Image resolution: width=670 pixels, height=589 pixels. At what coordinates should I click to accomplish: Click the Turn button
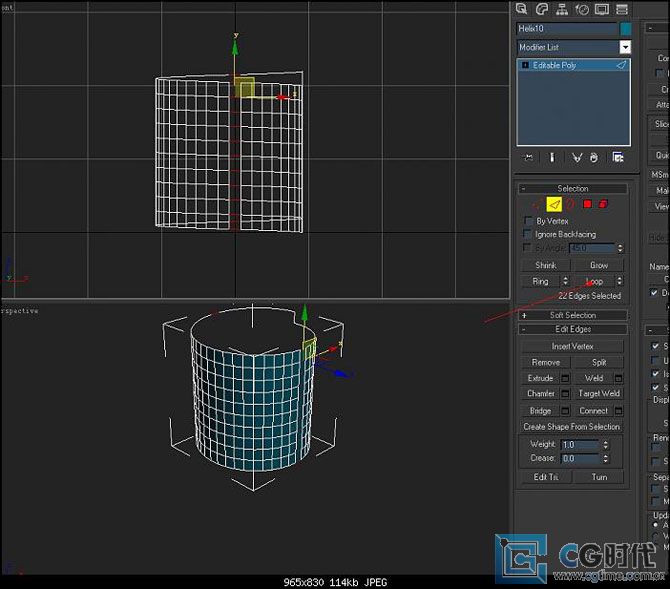(599, 477)
